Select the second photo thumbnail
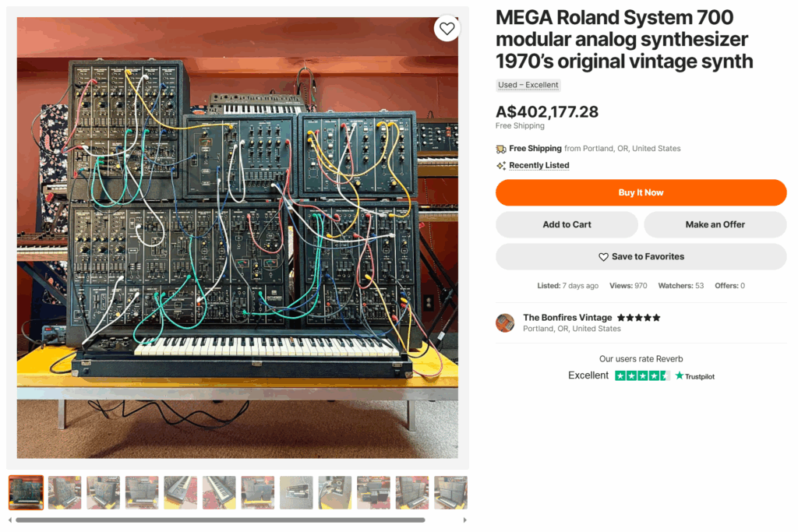 tap(65, 492)
